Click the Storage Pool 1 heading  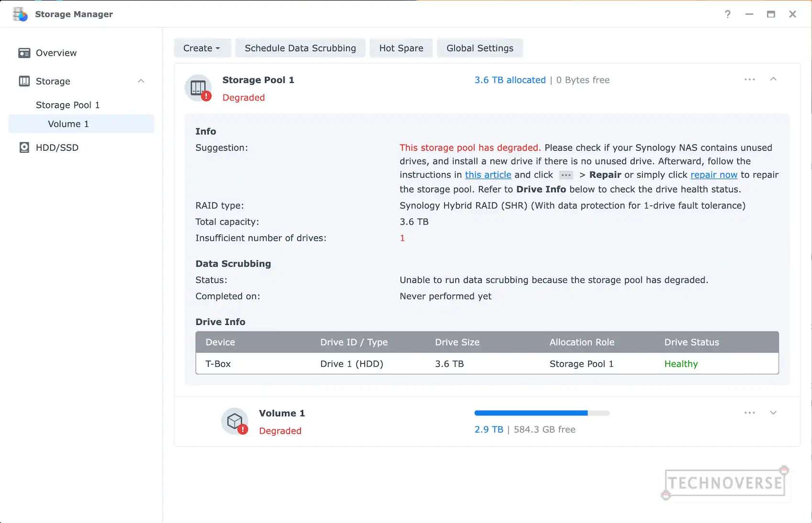tap(258, 80)
